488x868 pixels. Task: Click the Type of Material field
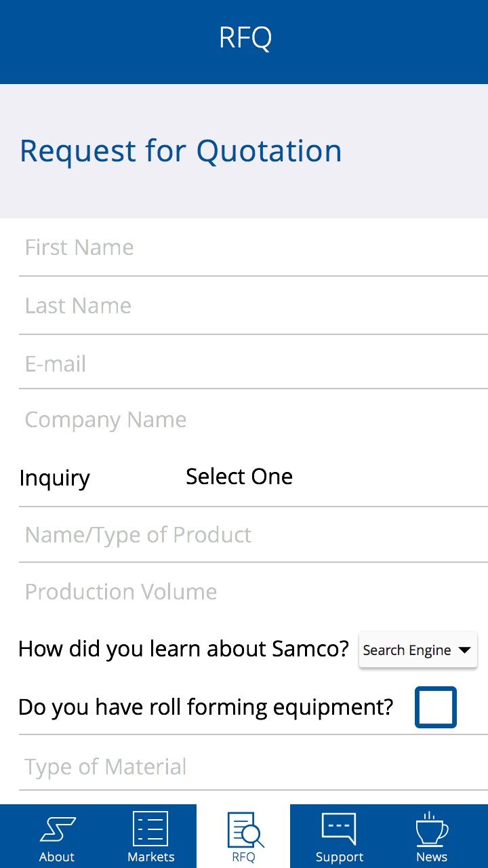click(253, 767)
